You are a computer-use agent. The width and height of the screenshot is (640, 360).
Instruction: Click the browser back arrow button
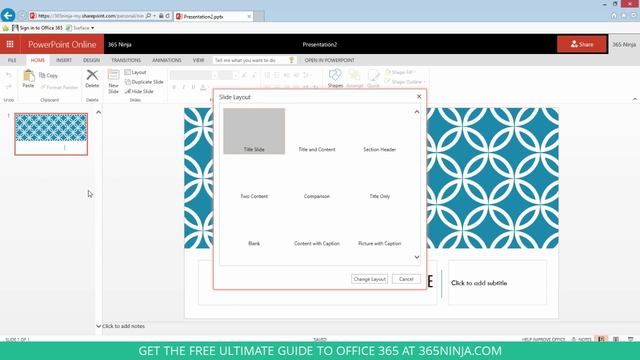tap(8, 16)
